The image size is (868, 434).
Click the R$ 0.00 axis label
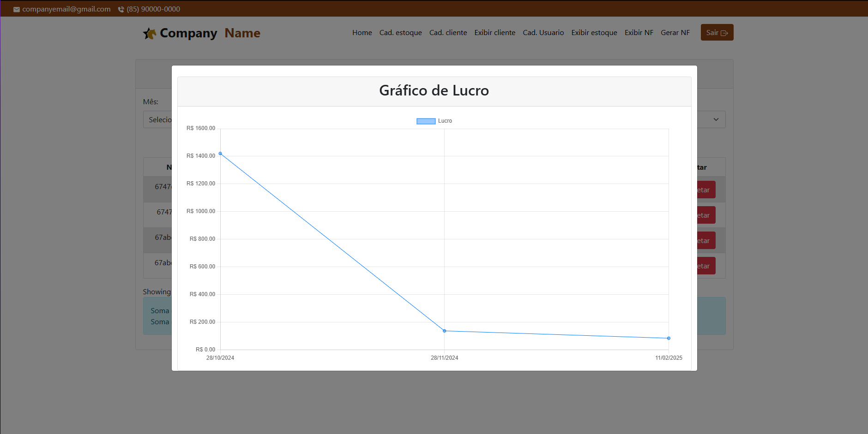[205, 350]
